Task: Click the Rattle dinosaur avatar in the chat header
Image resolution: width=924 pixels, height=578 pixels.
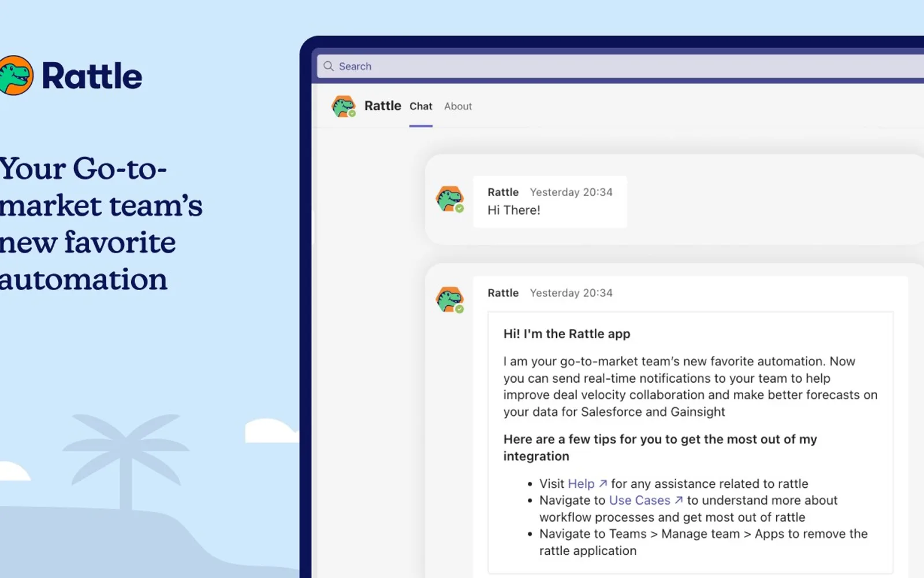Action: (x=344, y=106)
